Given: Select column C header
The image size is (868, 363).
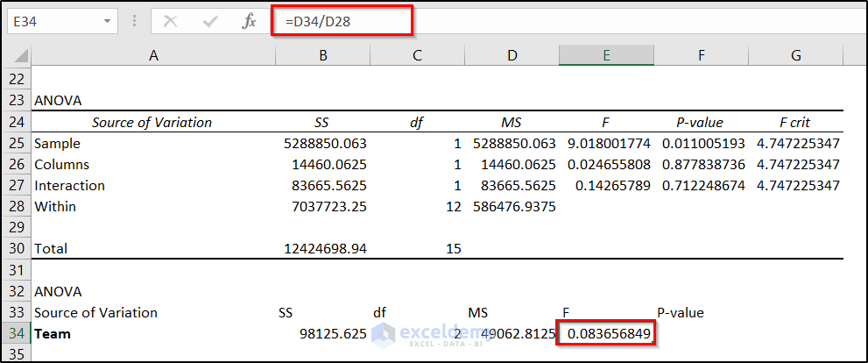Looking at the screenshot, I should pos(418,55).
